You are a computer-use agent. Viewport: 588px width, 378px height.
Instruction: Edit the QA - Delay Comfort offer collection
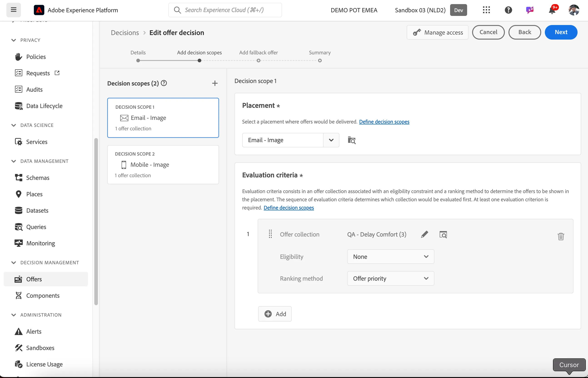coord(424,234)
